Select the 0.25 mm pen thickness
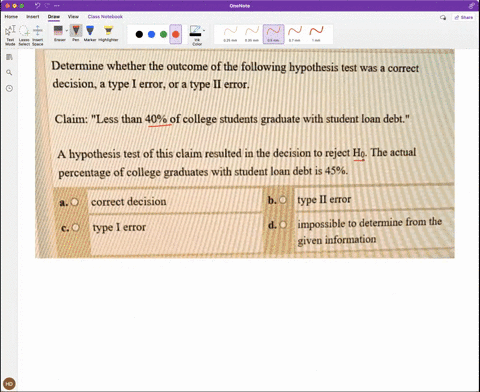Screen dimensions: 480x392 230,34
